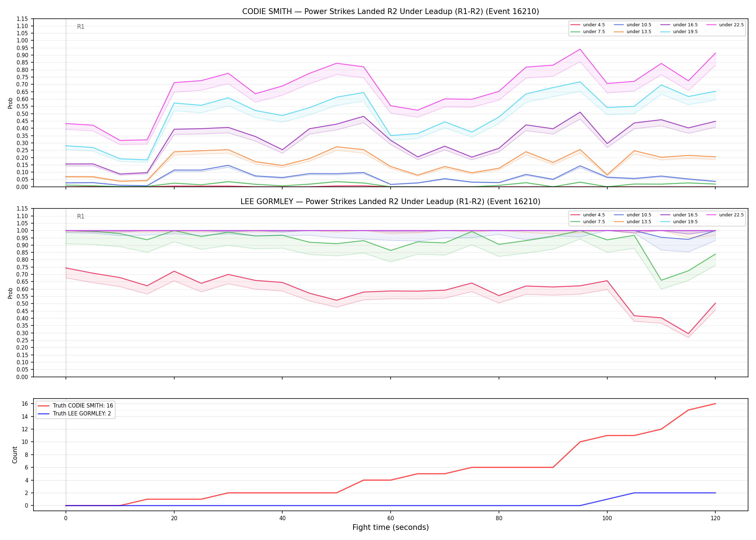
Task: Click x-axis tick label 120
Action: click(x=715, y=518)
